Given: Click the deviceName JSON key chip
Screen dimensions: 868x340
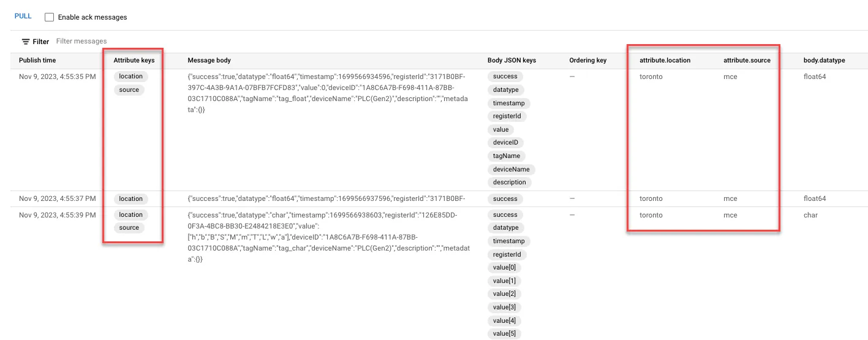Looking at the screenshot, I should pos(511,169).
